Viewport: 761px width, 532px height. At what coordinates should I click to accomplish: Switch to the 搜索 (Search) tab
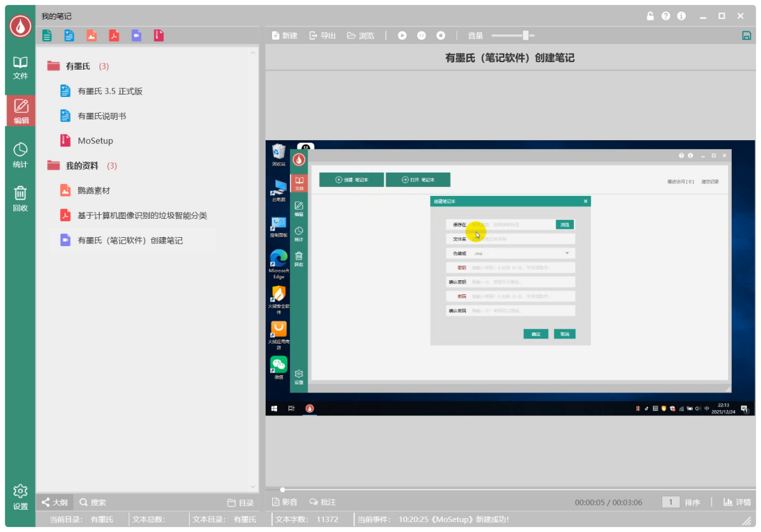93,502
